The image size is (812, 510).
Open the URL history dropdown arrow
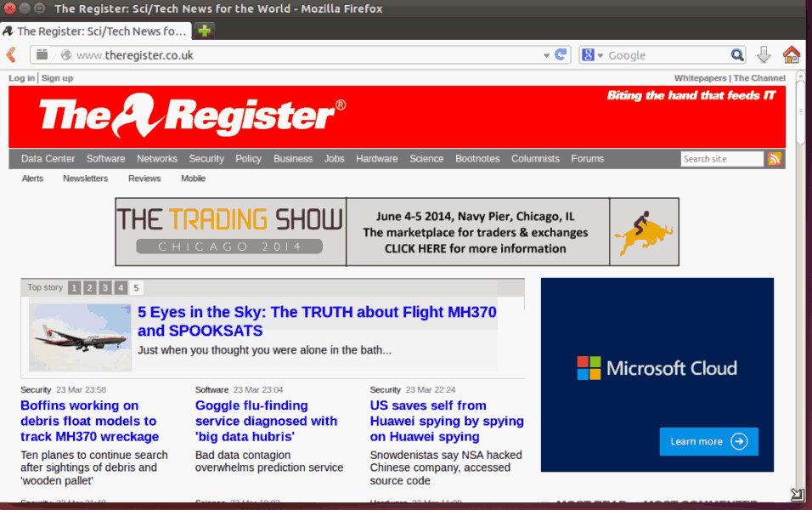click(x=546, y=55)
